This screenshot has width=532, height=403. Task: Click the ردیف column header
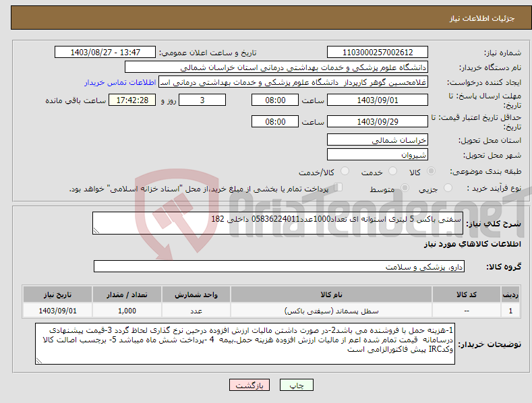[x=510, y=294]
